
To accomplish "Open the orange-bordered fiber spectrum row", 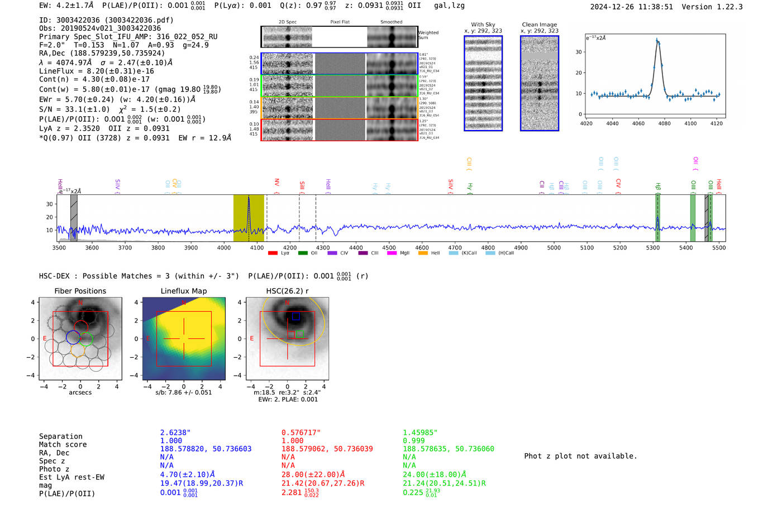I will [339, 108].
